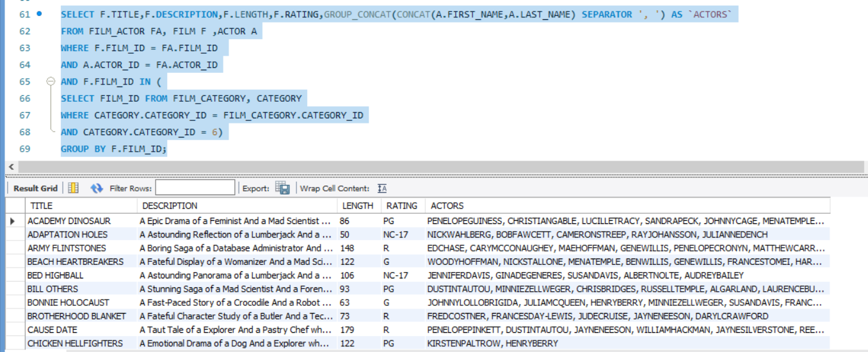Screen dimensions: 868x352
Task: Select the ACADEMY DINOSAUR title cell
Action: coord(80,221)
